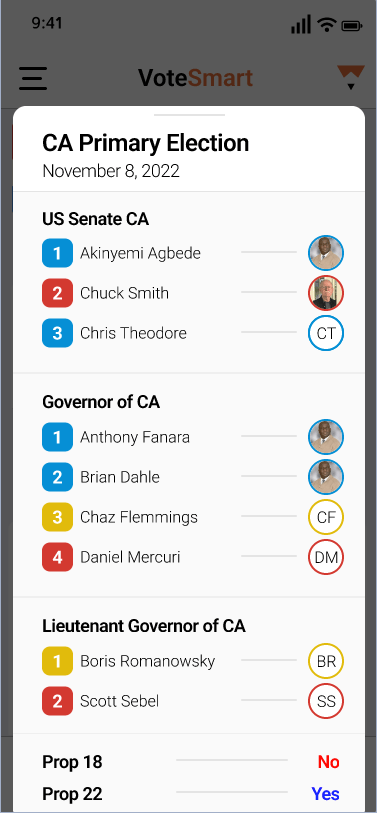
Task: Click the VoteSmart logo title
Action: pyautogui.click(x=196, y=78)
